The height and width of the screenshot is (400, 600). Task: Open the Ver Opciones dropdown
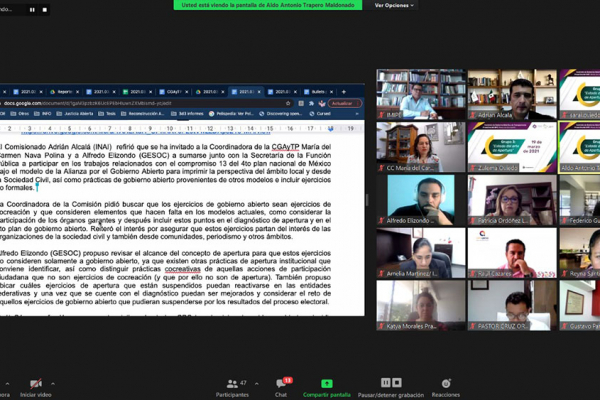tap(394, 5)
